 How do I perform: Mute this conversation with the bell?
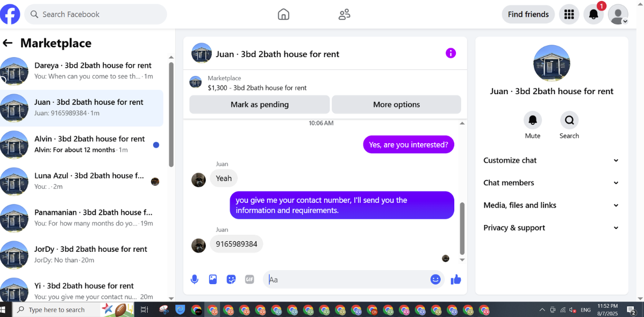(533, 120)
